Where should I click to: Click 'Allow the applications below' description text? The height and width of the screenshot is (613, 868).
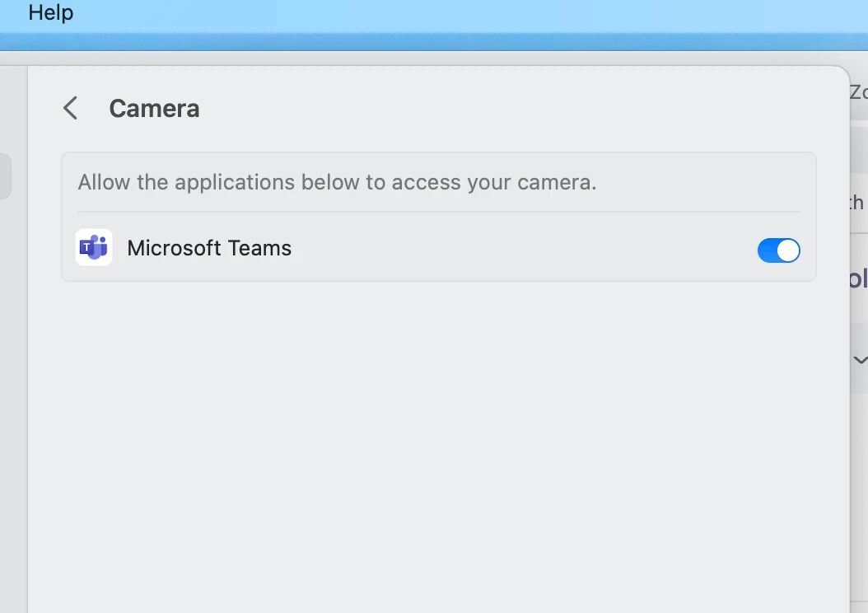point(337,182)
